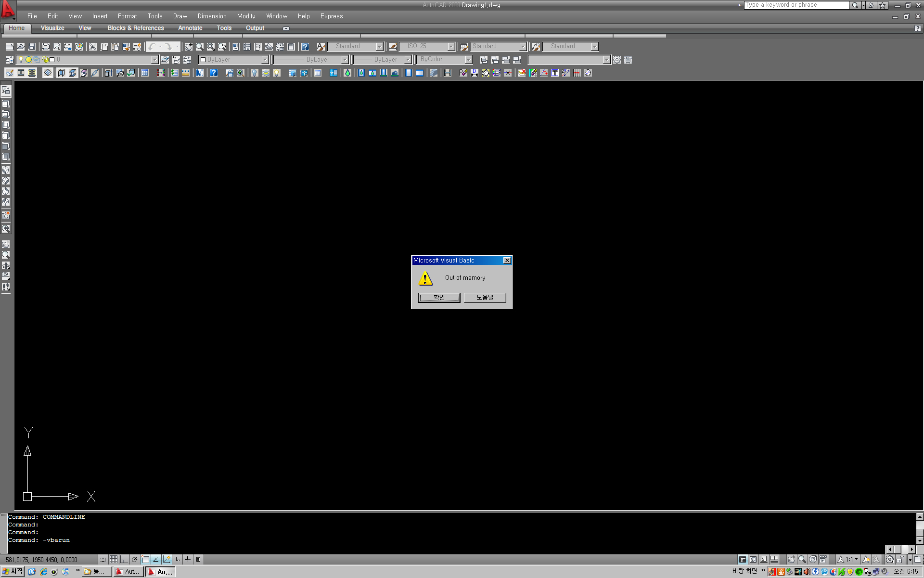Screen dimensions: 924x578
Task: Click the Open file toolbar icon
Action: tap(21, 47)
